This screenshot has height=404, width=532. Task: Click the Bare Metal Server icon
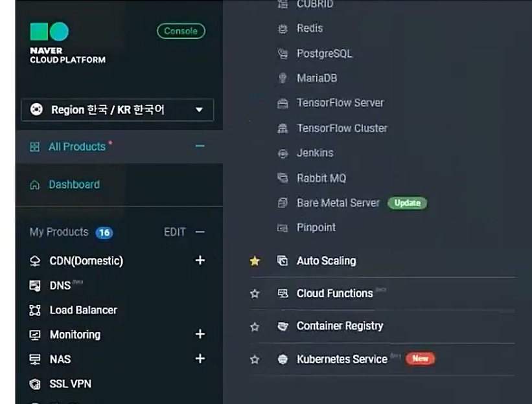(x=283, y=203)
